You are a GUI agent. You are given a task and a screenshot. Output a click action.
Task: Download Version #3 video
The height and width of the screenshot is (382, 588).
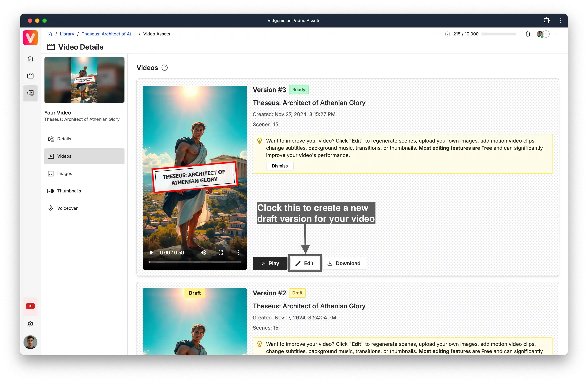pyautogui.click(x=344, y=263)
